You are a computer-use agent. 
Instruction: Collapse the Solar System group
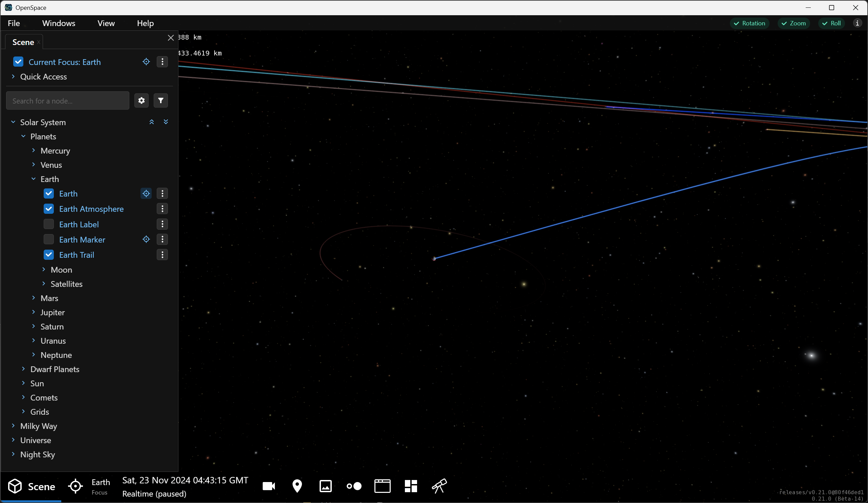[x=13, y=122]
